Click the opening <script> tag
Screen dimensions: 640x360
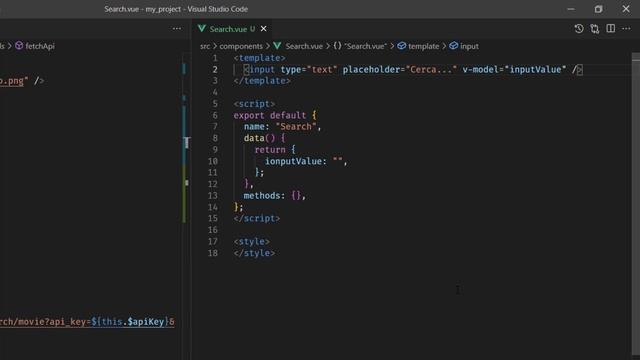pos(254,104)
